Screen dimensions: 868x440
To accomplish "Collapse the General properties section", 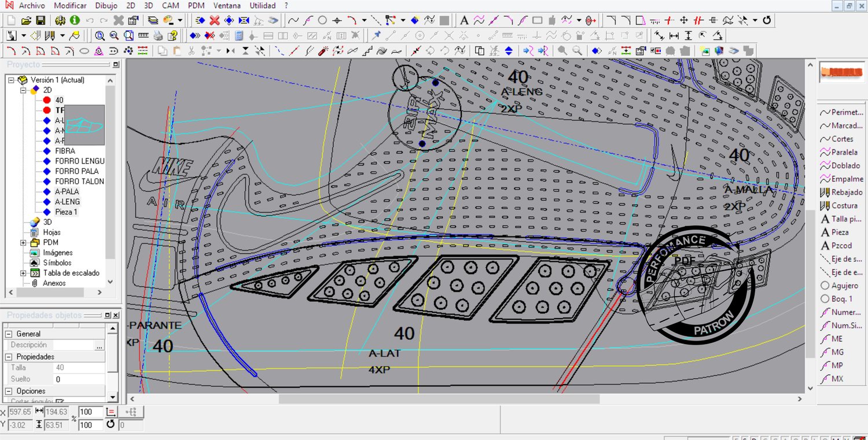I will coord(9,334).
